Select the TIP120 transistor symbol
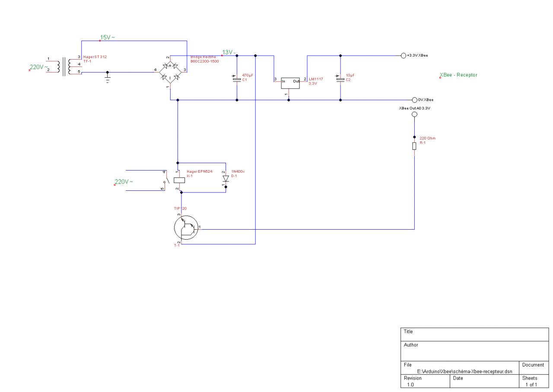Viewport: 553px width, 392px height. point(186,228)
